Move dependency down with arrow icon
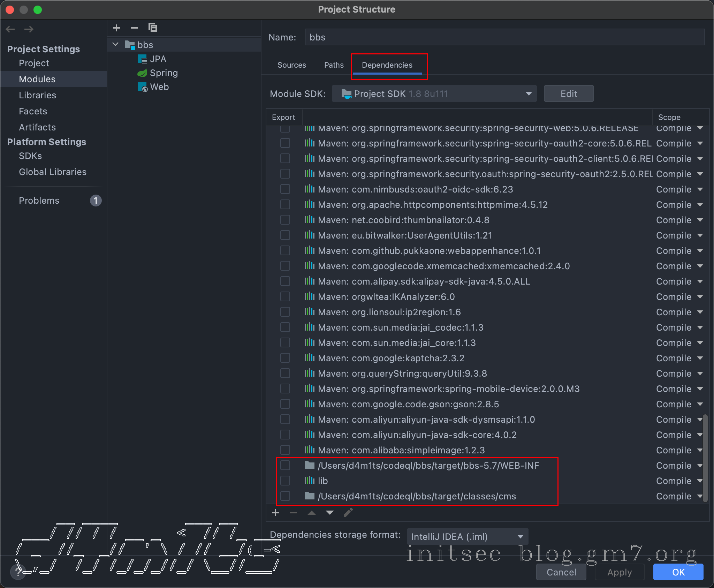 330,513
